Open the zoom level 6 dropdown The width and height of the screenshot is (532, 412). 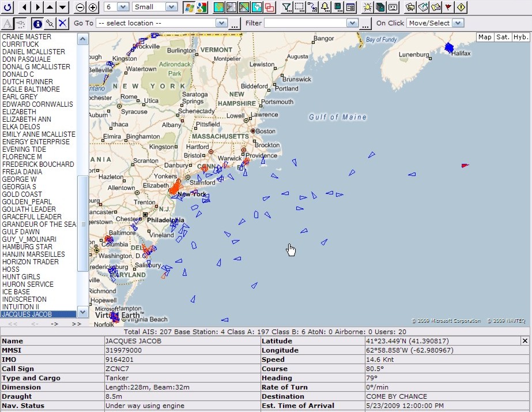[x=116, y=7]
